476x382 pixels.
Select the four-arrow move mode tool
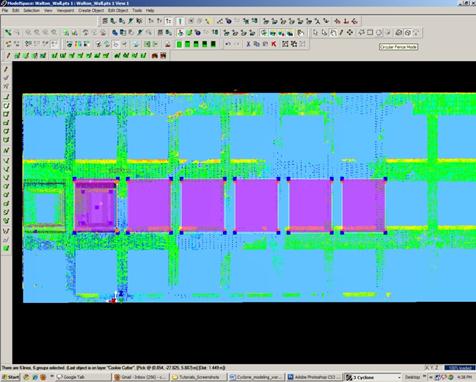(x=350, y=33)
